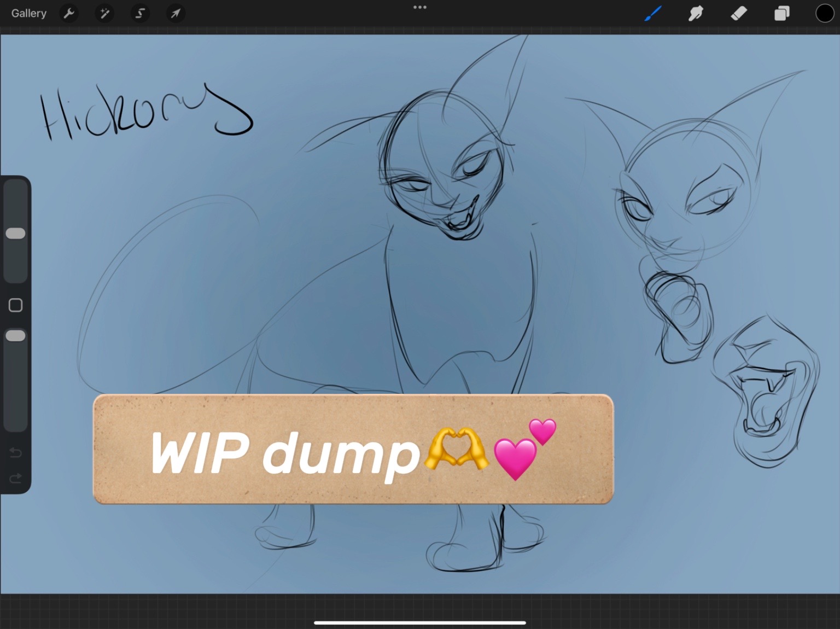This screenshot has height=629, width=840.
Task: Redo with the sidebar redo arrow
Action: coord(15,479)
